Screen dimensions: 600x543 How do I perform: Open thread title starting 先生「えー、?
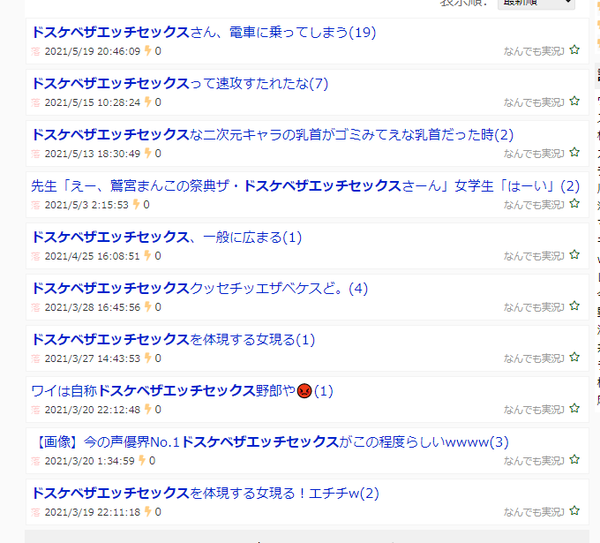click(x=305, y=186)
